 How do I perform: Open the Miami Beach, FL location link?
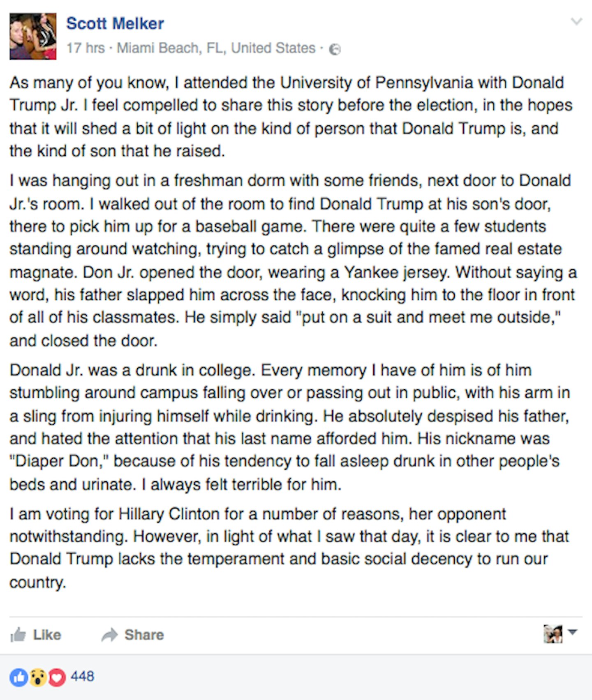click(216, 48)
